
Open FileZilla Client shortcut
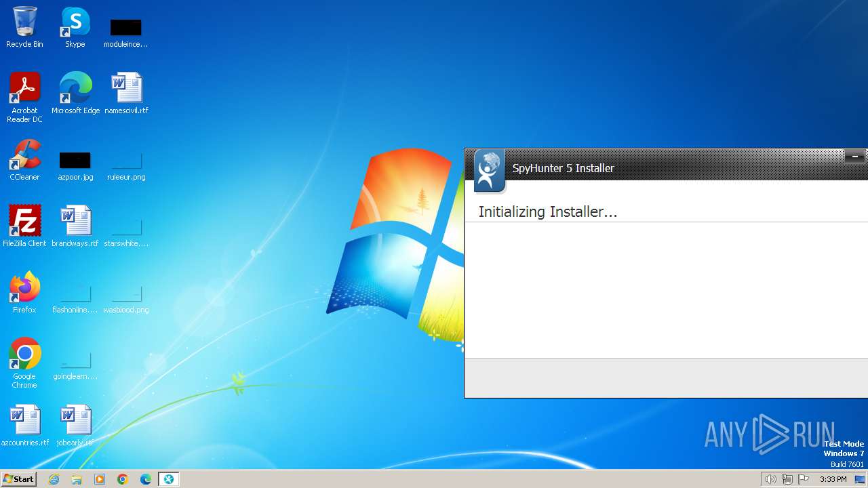pos(24,226)
